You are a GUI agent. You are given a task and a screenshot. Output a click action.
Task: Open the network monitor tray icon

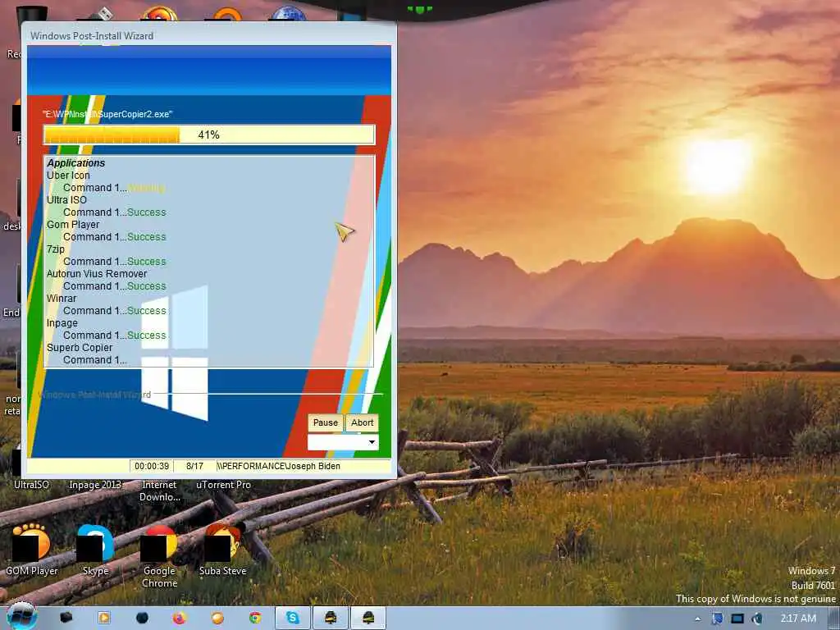[737, 619]
